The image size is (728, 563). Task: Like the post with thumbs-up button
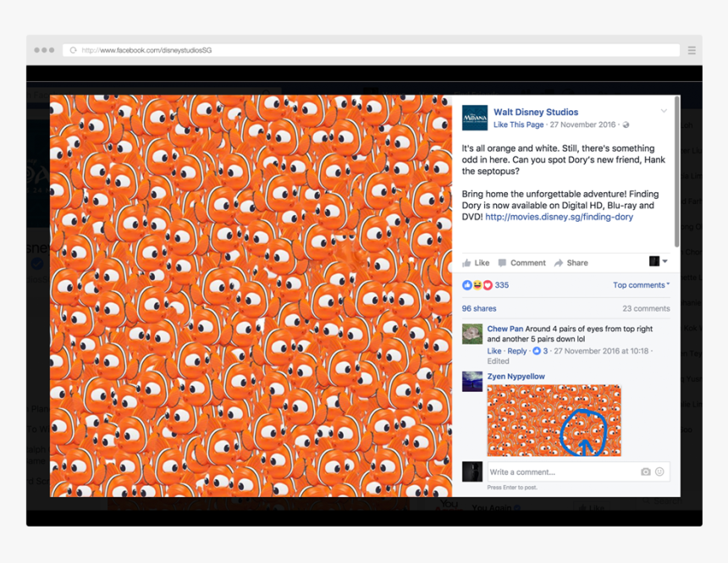pyautogui.click(x=476, y=263)
